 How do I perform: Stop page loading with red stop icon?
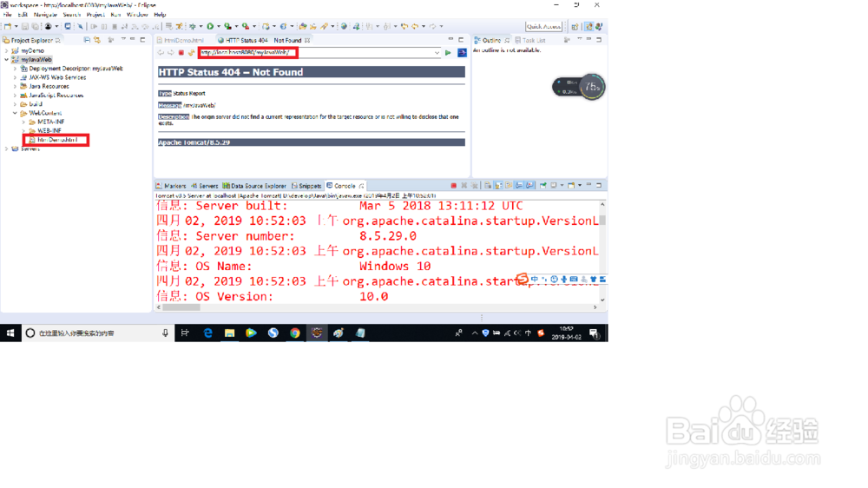coord(181,53)
